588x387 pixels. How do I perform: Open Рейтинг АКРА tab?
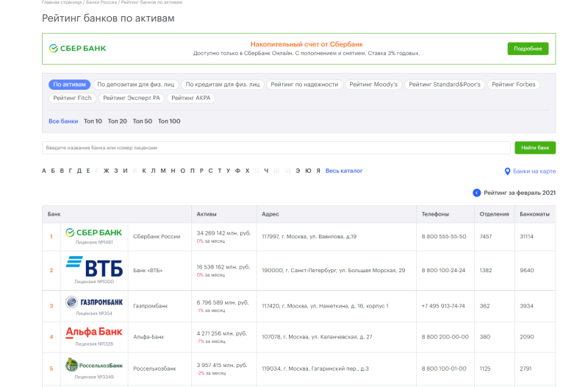191,98
